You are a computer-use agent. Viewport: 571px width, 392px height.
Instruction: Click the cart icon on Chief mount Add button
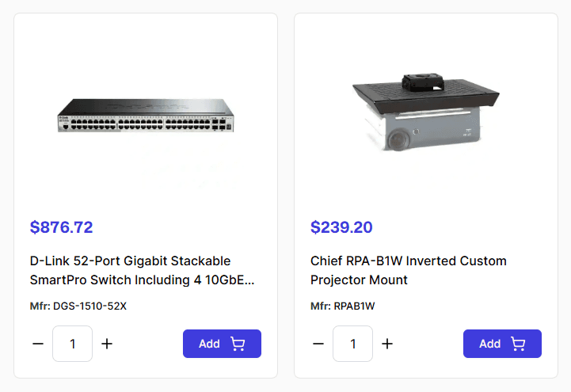518,344
